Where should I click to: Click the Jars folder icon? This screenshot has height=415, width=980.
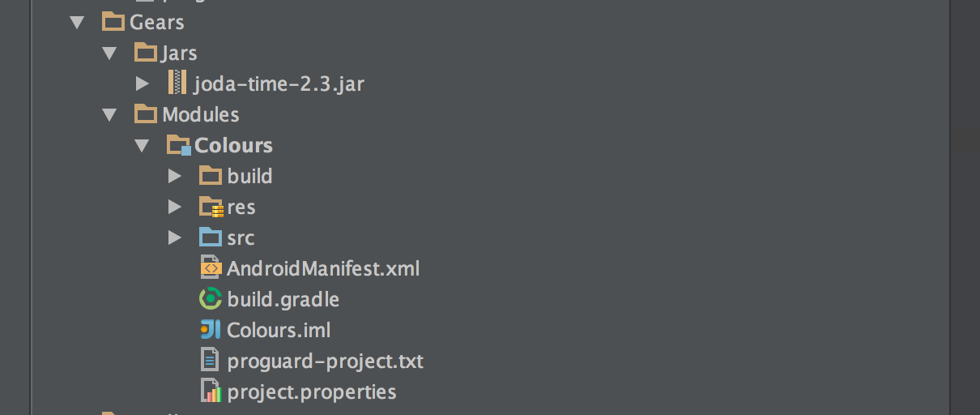click(146, 53)
